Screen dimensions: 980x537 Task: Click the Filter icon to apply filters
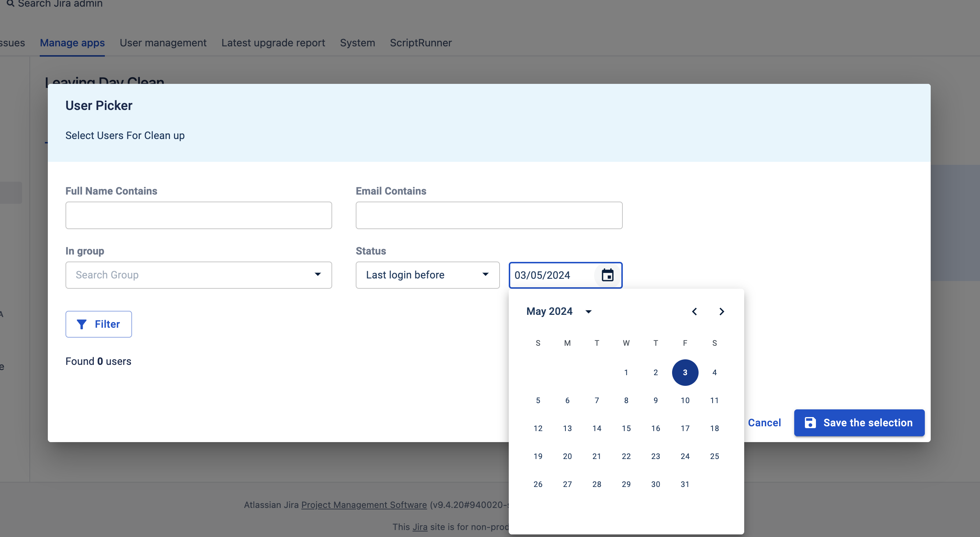click(x=80, y=323)
